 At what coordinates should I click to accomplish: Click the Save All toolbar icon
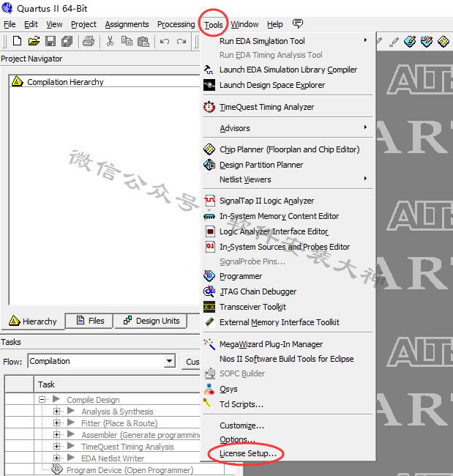[67, 41]
